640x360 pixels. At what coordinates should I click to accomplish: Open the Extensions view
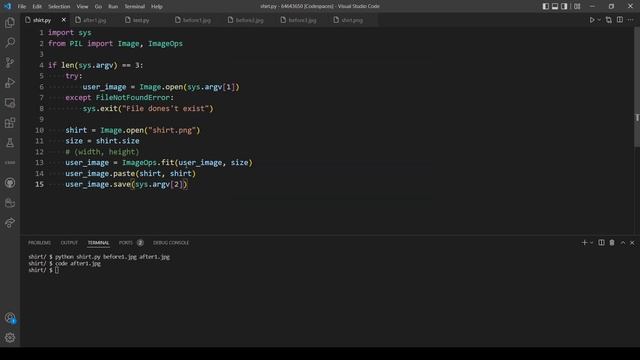coord(10,123)
